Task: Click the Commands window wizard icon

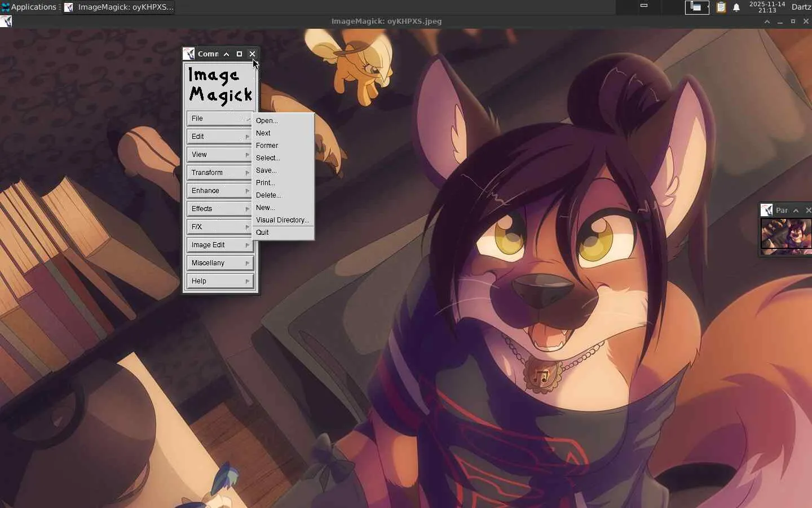Action: point(189,54)
